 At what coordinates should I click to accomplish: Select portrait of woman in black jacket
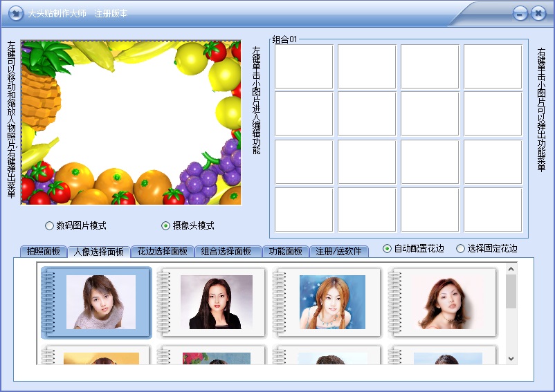[x=212, y=303]
